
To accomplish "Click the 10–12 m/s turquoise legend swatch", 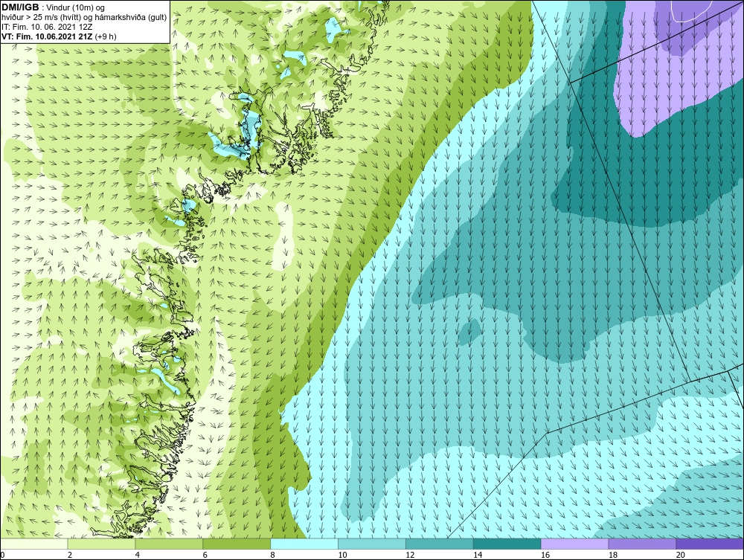I will tap(372, 544).
